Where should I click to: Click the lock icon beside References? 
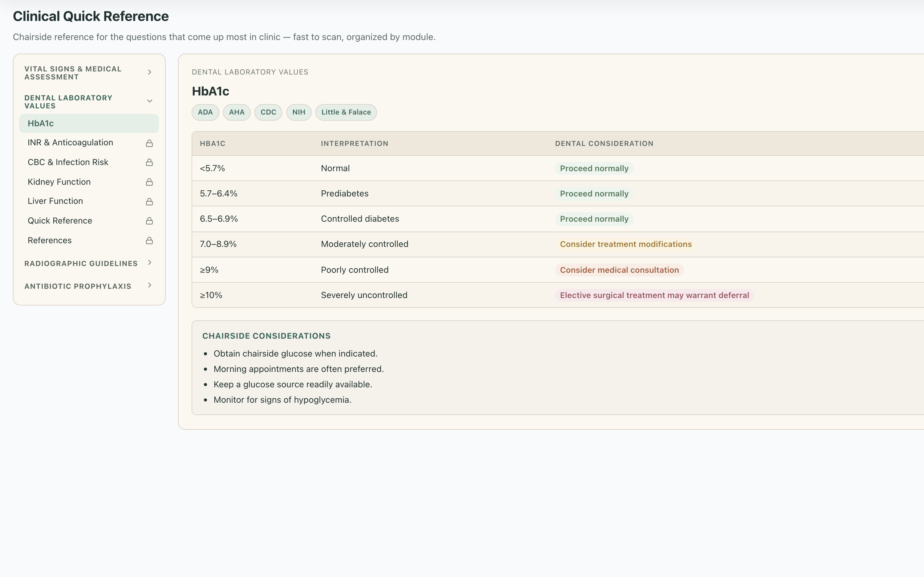click(149, 240)
